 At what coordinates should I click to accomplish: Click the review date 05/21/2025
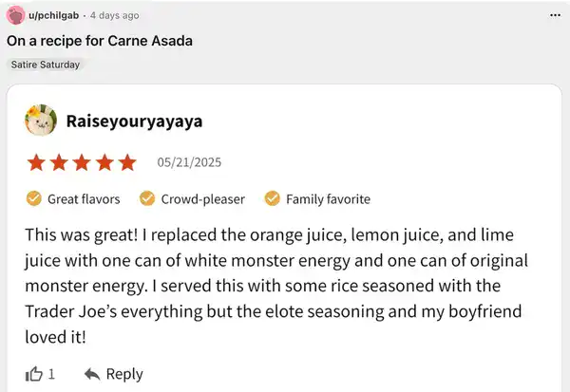[x=189, y=162]
